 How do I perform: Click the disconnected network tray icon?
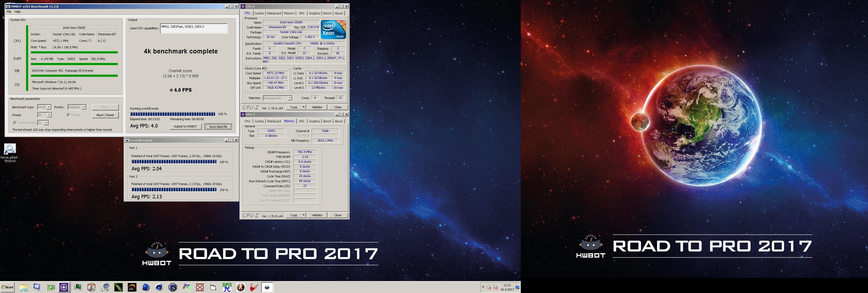pos(495,288)
